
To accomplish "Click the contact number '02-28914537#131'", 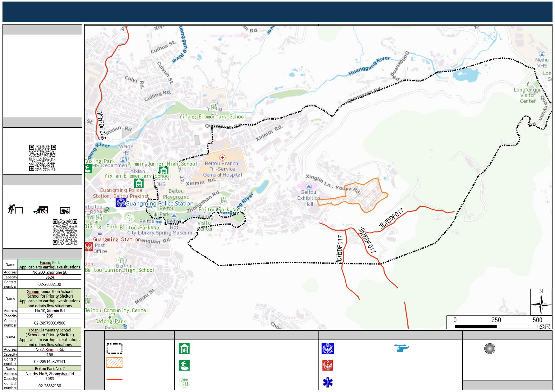I will (50, 361).
